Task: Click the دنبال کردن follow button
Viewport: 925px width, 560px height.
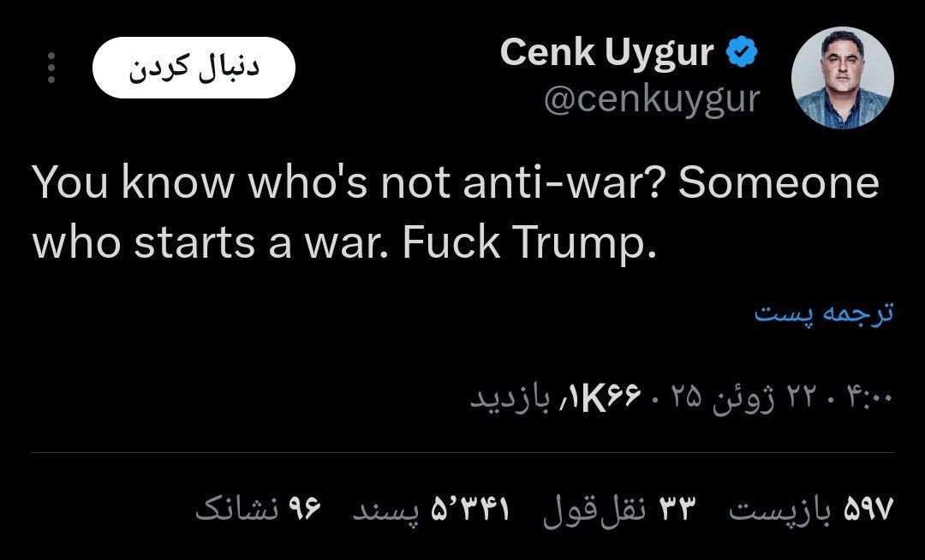Action: click(194, 68)
